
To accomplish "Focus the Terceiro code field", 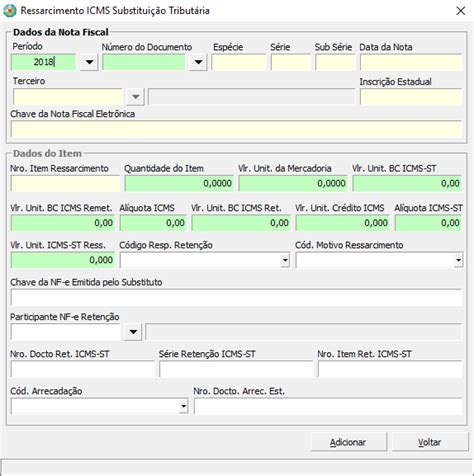I will click(68, 97).
